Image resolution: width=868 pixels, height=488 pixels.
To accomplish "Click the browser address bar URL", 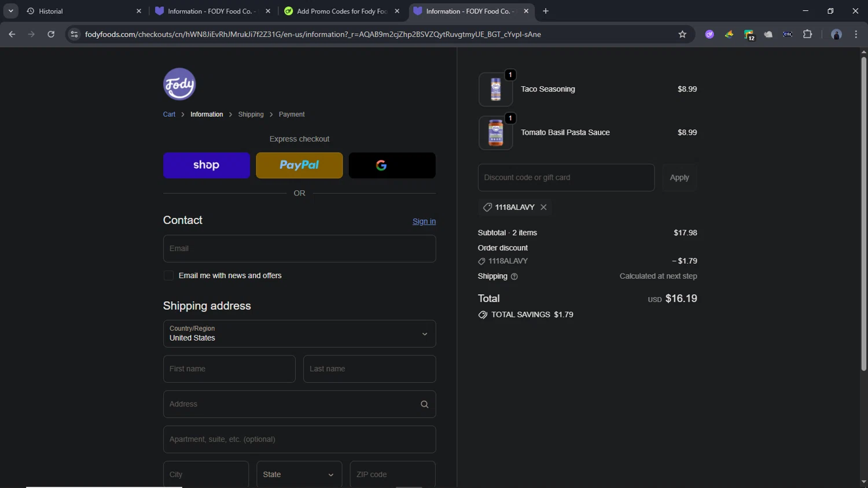I will point(313,34).
